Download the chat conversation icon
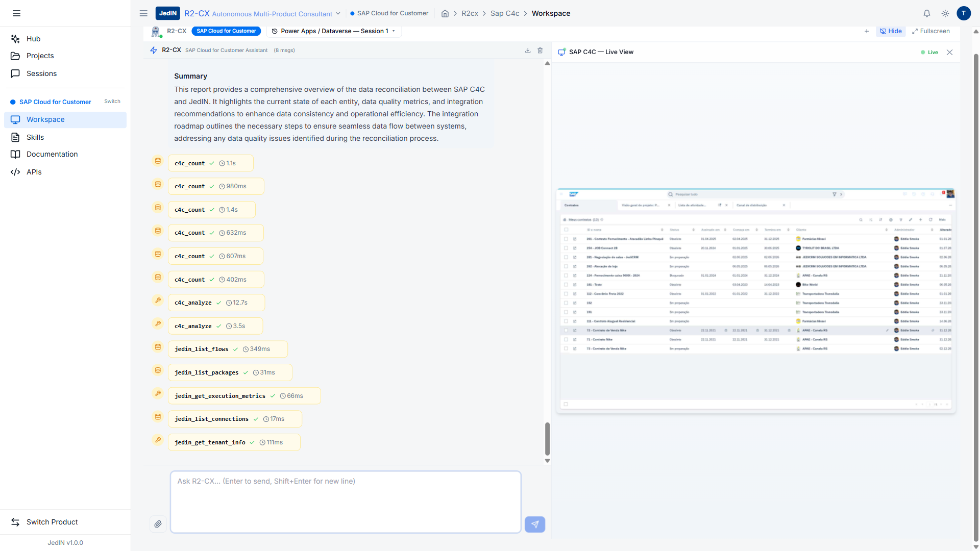Viewport: 980px width, 551px height. click(x=528, y=51)
